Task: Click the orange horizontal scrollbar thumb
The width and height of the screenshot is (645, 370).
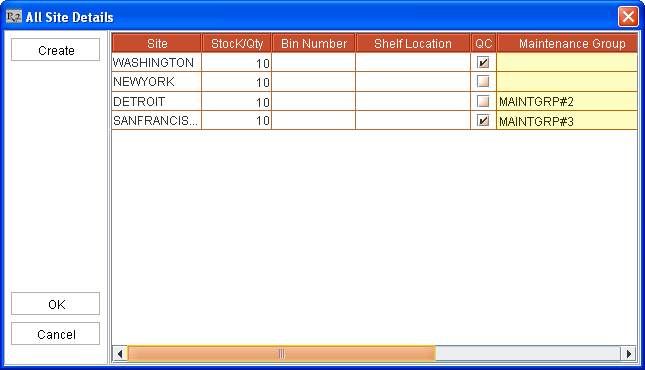Action: tap(281, 354)
